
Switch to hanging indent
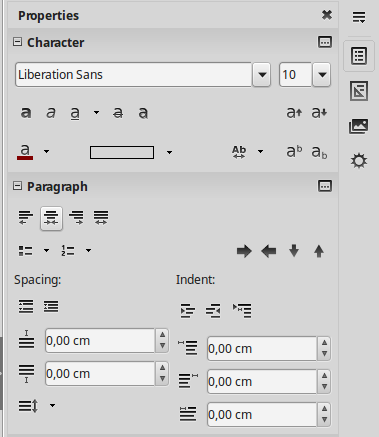pyautogui.click(x=242, y=310)
